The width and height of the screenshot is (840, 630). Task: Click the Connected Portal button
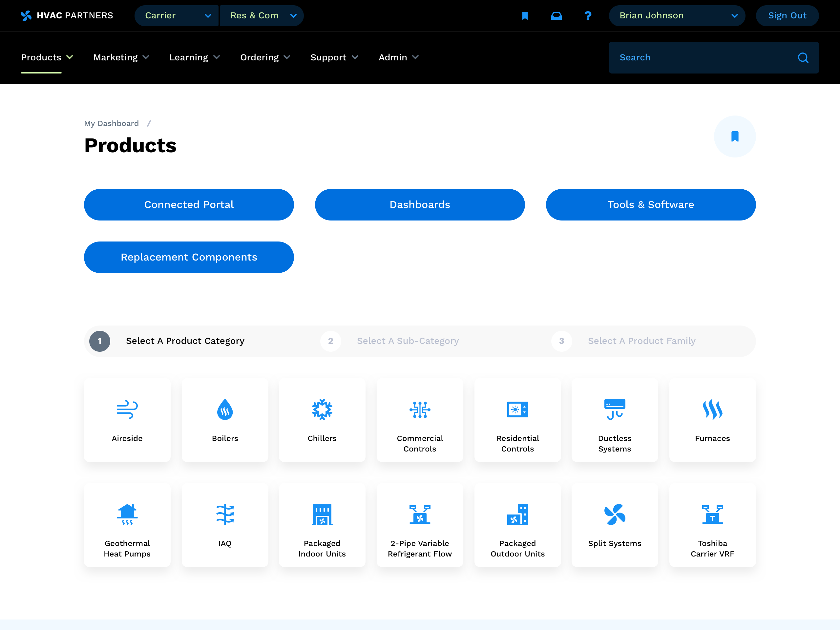click(x=189, y=205)
